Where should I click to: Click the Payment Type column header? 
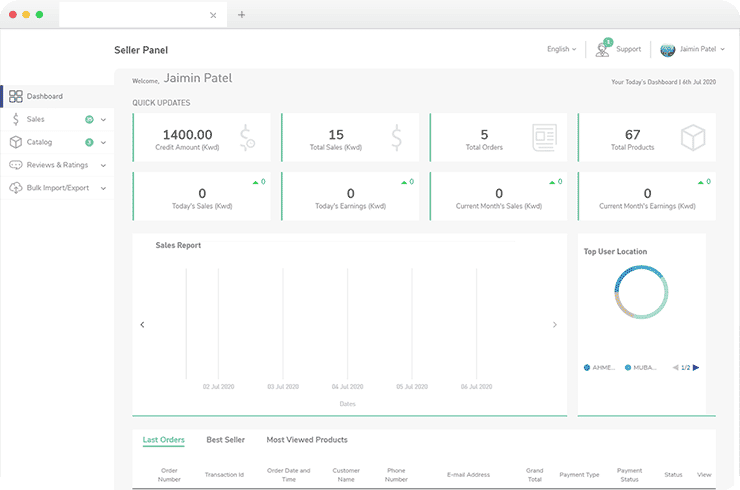coord(579,475)
